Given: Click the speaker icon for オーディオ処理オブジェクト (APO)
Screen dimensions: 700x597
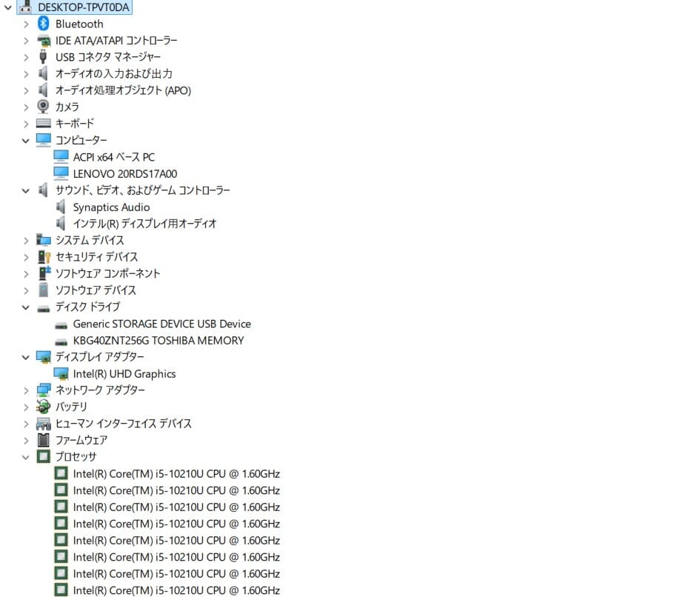Looking at the screenshot, I should pos(43,90).
